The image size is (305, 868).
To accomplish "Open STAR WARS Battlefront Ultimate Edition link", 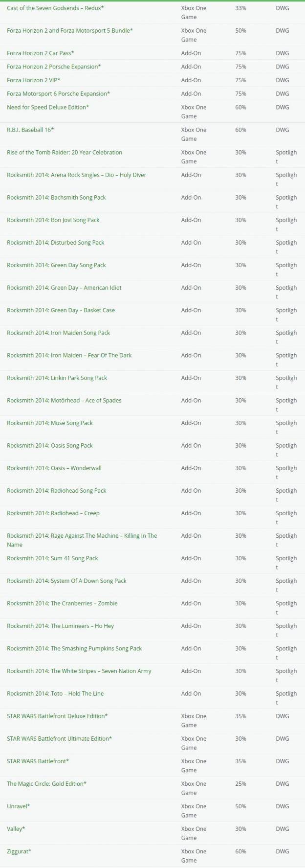I will click(59, 739).
